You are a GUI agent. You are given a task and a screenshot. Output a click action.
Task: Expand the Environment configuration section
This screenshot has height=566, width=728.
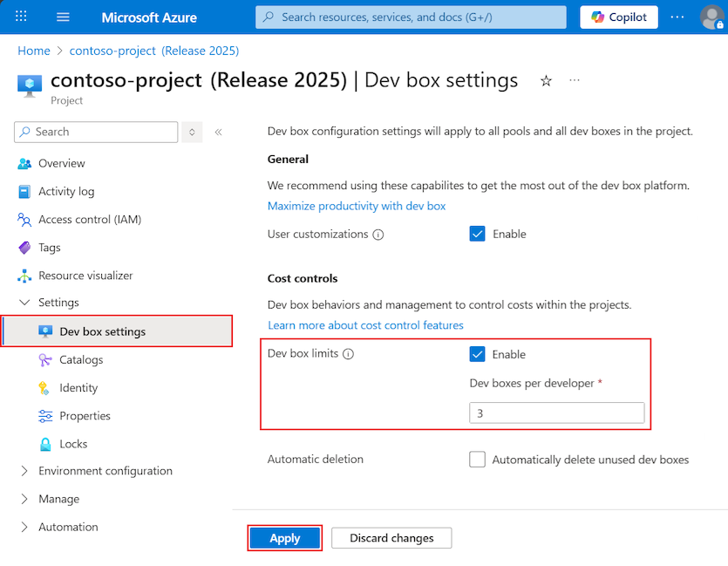point(24,471)
